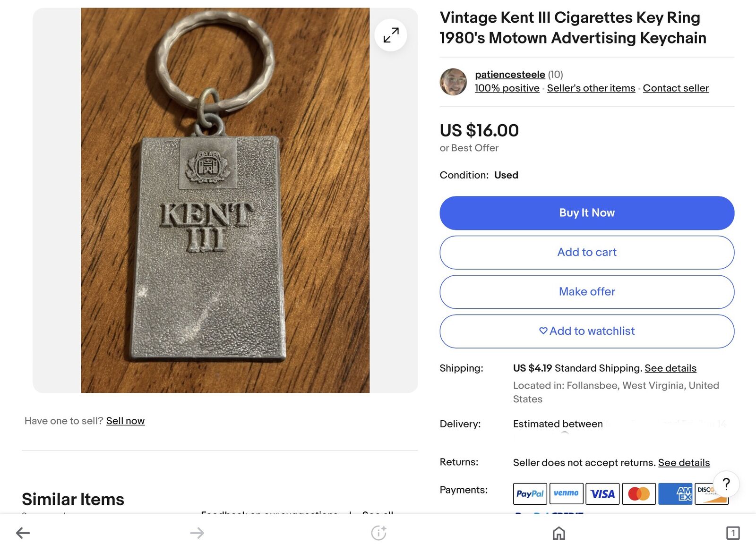Add the keychain to cart

tap(587, 252)
